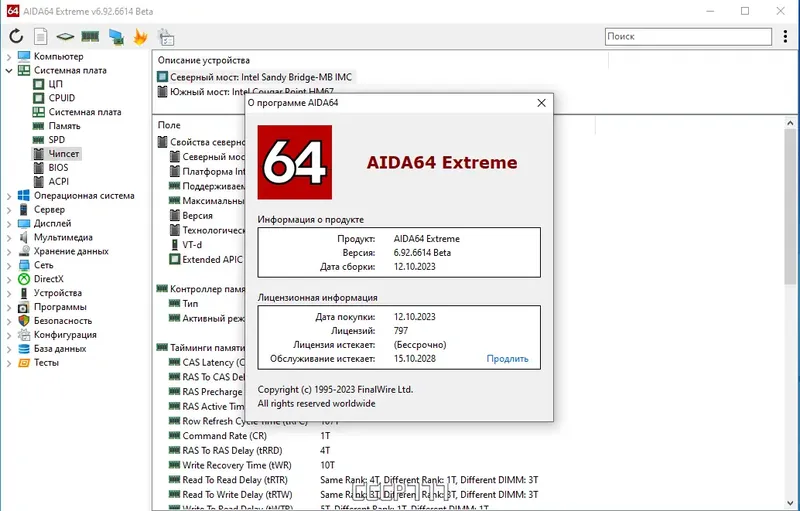Expand the Операционная система tree node
Screen dimensions: 800x511
(x=9, y=196)
